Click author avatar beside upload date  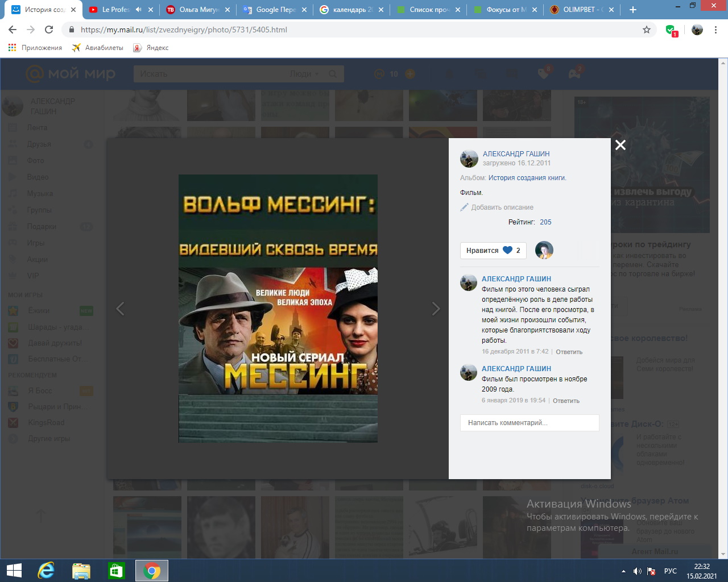[x=469, y=159]
